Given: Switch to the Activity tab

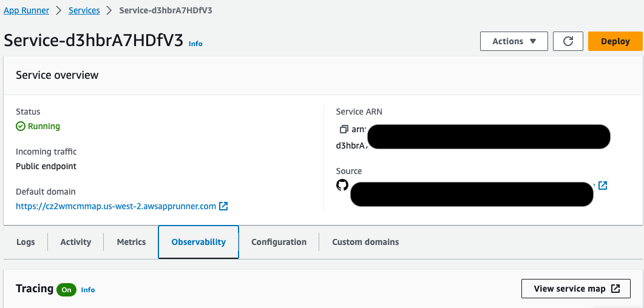Looking at the screenshot, I should pos(76,242).
